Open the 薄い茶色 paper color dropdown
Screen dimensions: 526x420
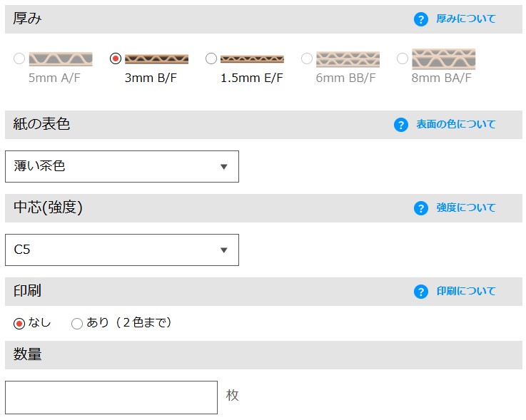(122, 166)
